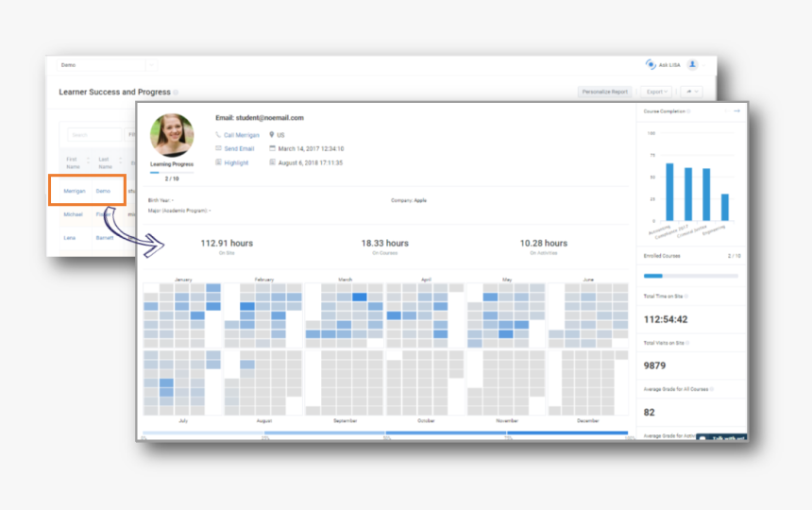
Task: Click the Personalize Report button
Action: pos(605,92)
